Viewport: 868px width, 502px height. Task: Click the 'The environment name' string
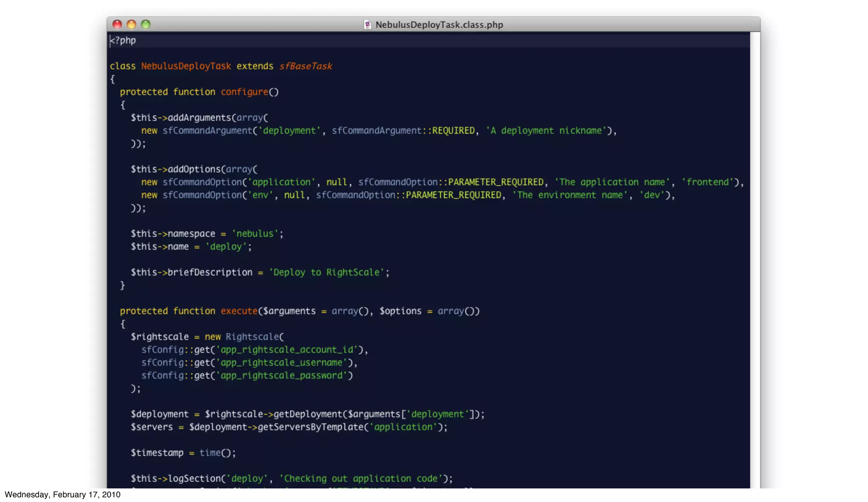[570, 195]
